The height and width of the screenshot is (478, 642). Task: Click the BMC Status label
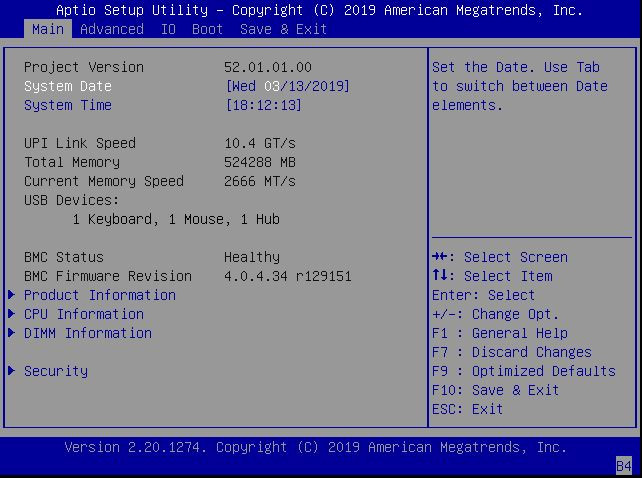coord(64,257)
